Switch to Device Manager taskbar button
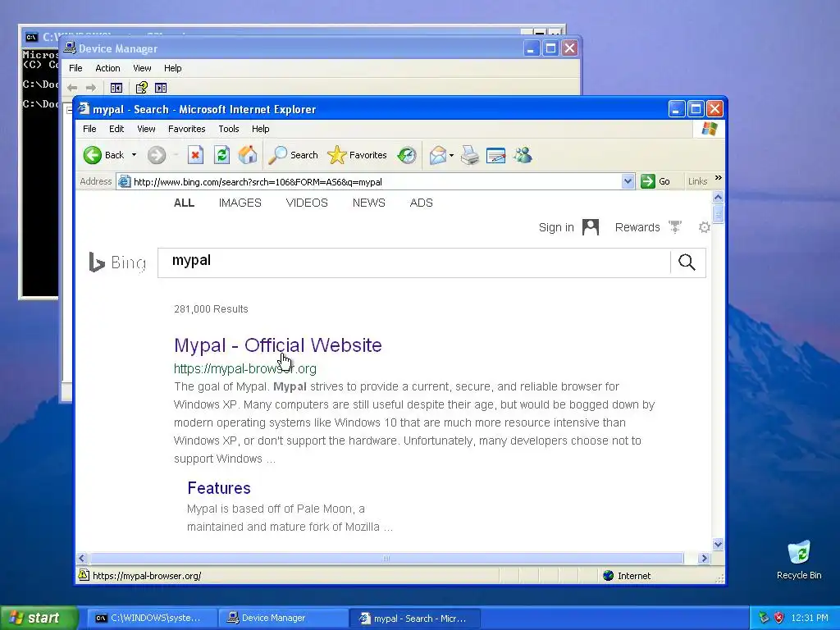840x630 pixels. (x=283, y=619)
